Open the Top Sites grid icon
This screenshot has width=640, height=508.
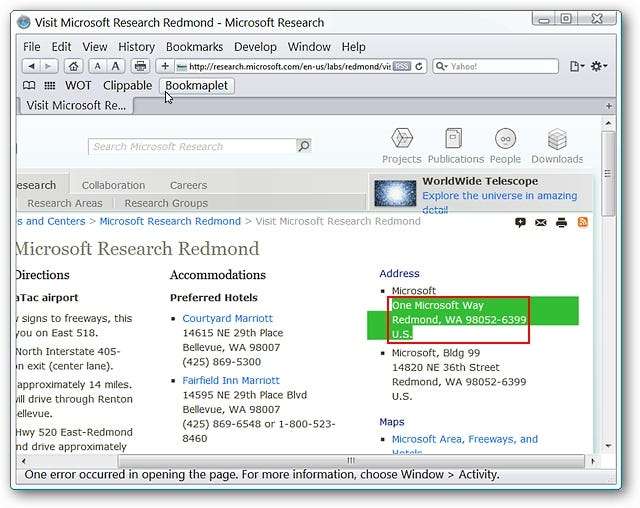(x=50, y=86)
